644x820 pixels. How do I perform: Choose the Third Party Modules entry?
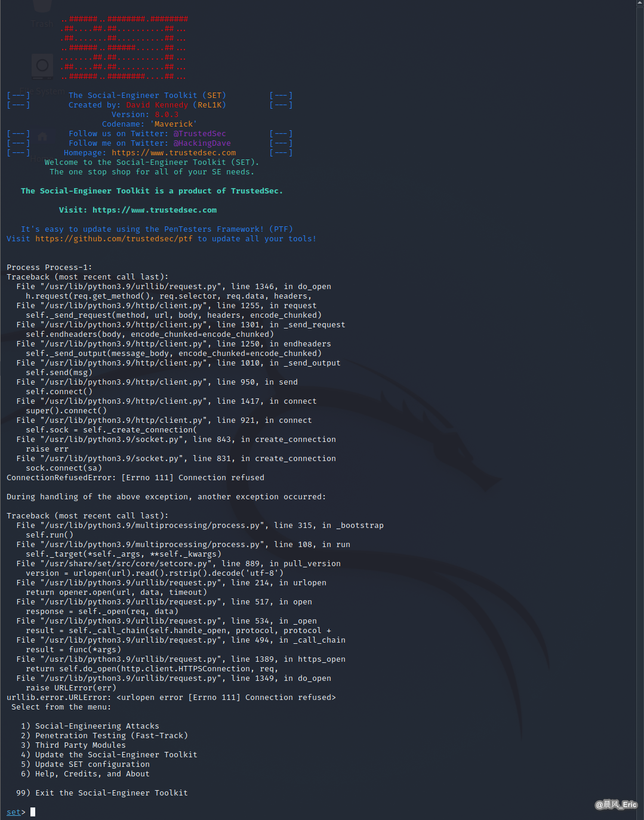tap(73, 745)
